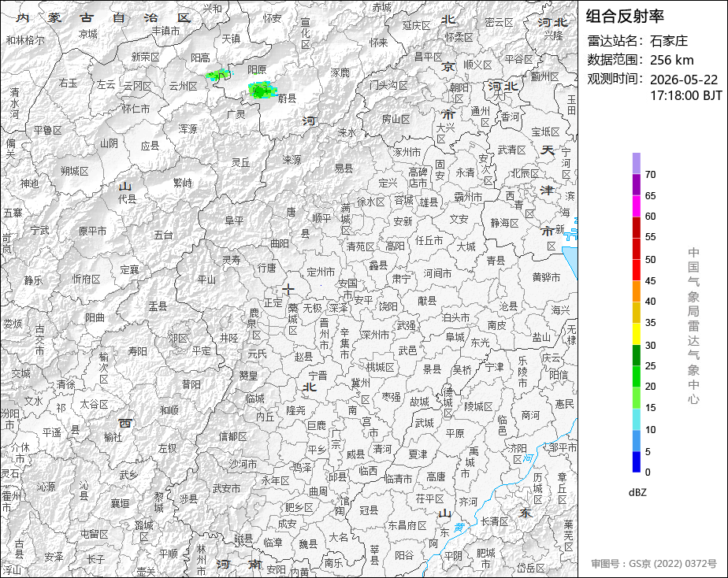Click the 河间市 label
This screenshot has height=578, width=728.
[x=437, y=273]
